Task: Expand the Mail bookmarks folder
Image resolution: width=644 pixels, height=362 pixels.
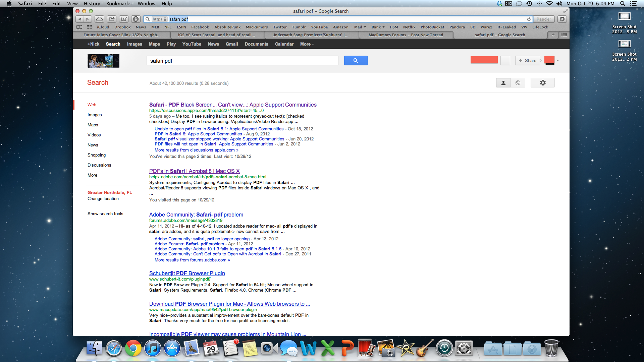Action: 360,27
